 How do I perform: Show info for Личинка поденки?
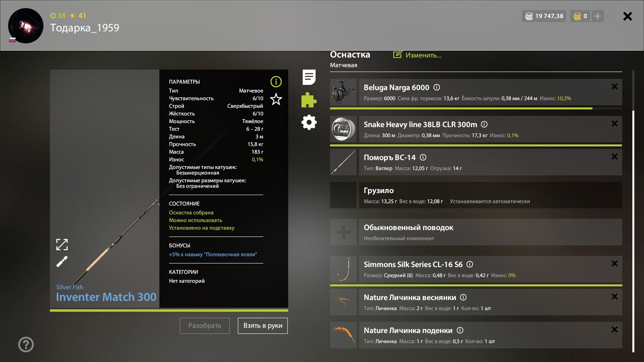click(460, 330)
